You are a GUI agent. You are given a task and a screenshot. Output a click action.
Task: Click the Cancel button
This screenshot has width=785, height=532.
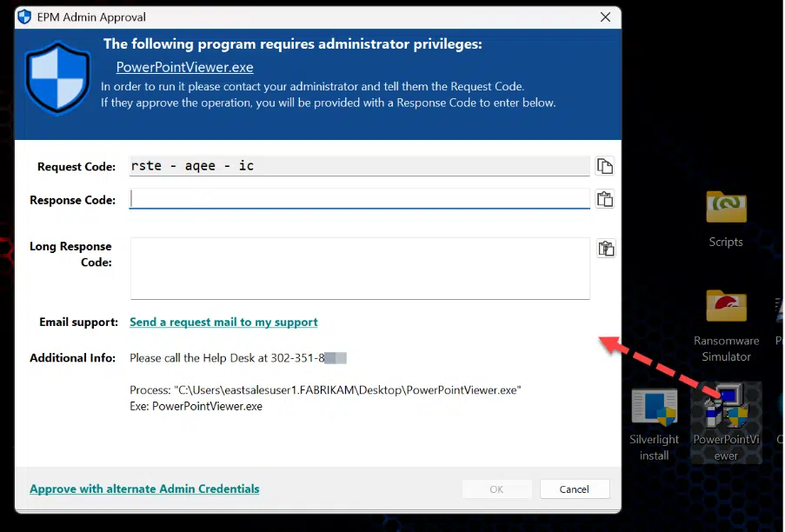click(575, 489)
